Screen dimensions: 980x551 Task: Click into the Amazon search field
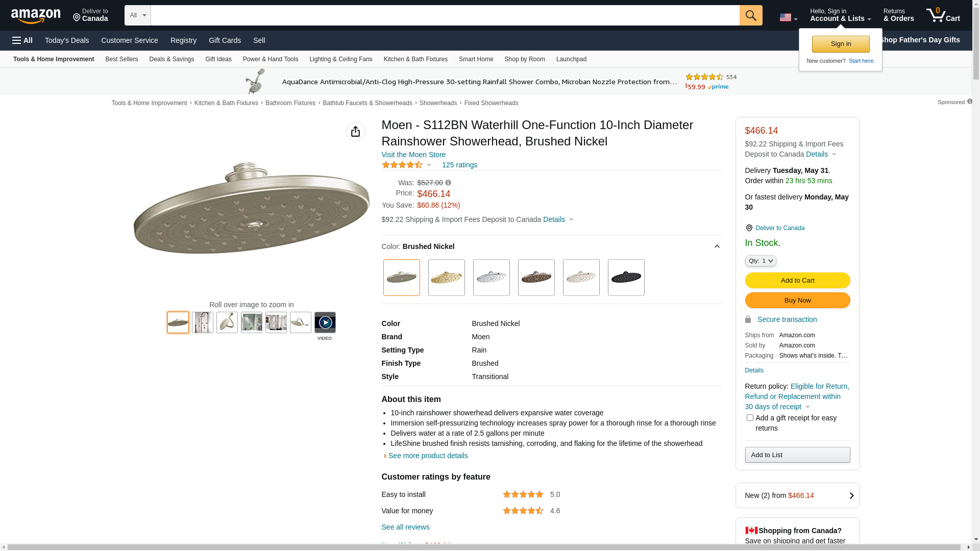pyautogui.click(x=445, y=15)
